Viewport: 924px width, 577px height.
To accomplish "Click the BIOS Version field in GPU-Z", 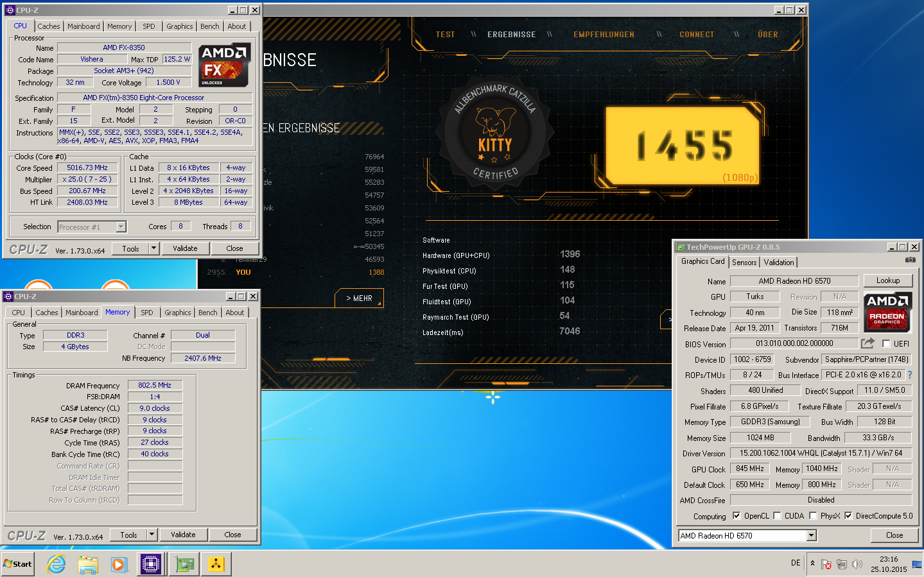I will pyautogui.click(x=794, y=343).
